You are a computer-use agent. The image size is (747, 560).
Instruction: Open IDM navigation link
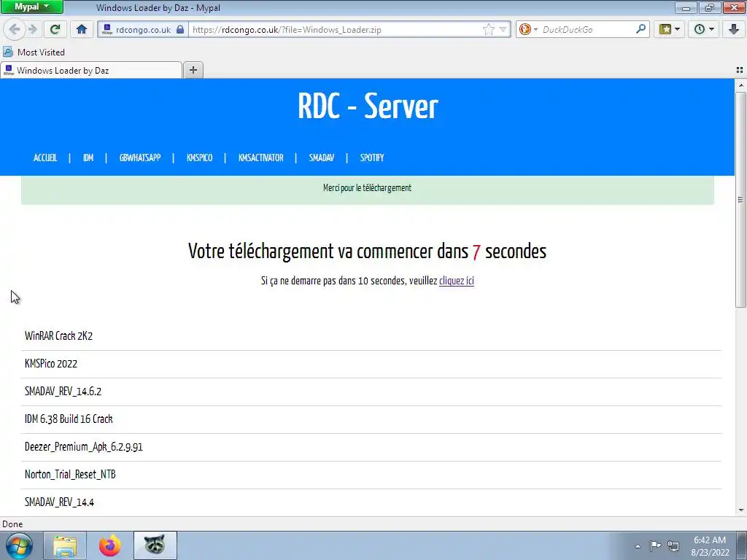pyautogui.click(x=88, y=157)
